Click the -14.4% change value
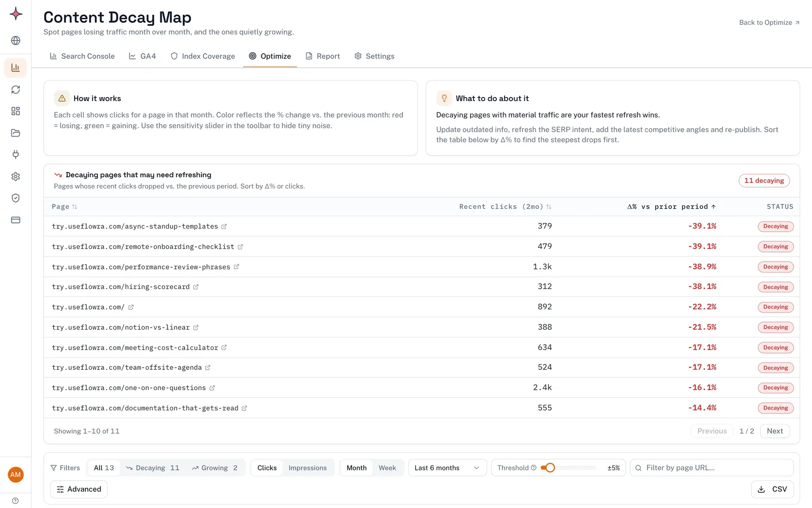 click(x=702, y=408)
